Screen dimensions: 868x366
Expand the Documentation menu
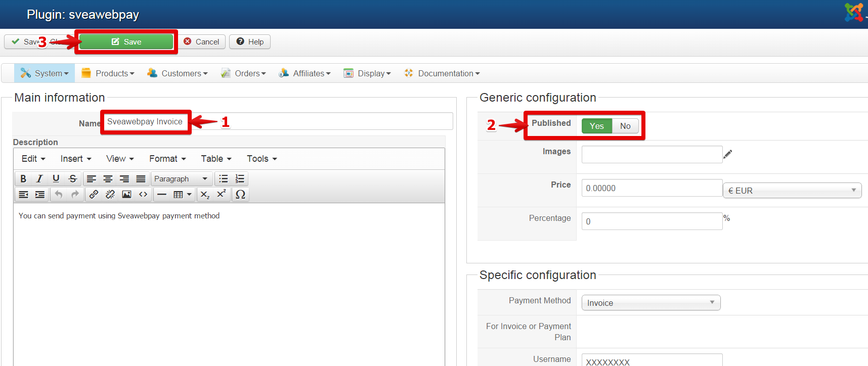point(442,73)
